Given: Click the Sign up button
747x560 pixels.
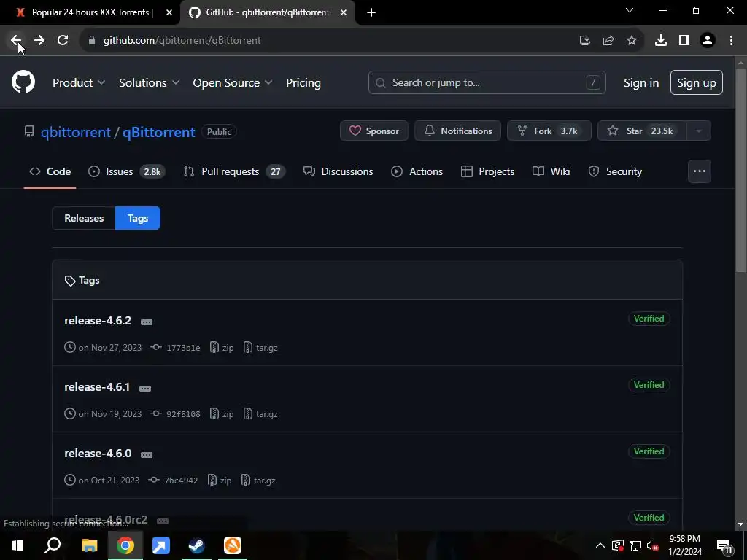Looking at the screenshot, I should click(x=697, y=82).
